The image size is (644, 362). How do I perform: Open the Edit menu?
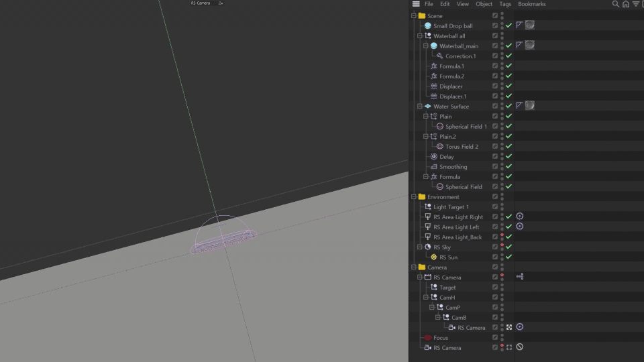click(x=445, y=4)
